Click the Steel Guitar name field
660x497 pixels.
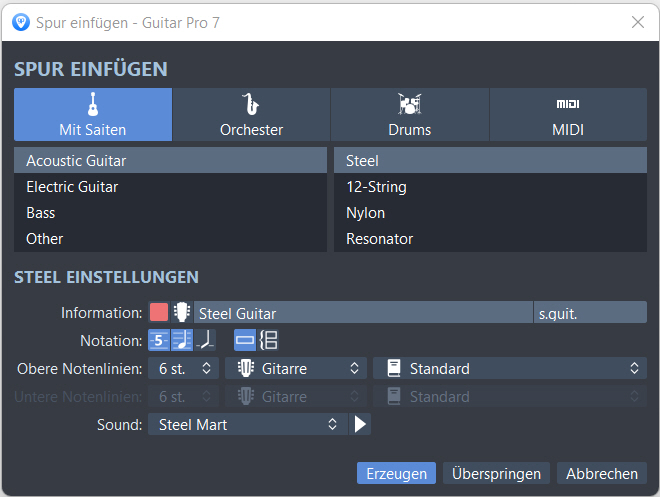[x=362, y=313]
